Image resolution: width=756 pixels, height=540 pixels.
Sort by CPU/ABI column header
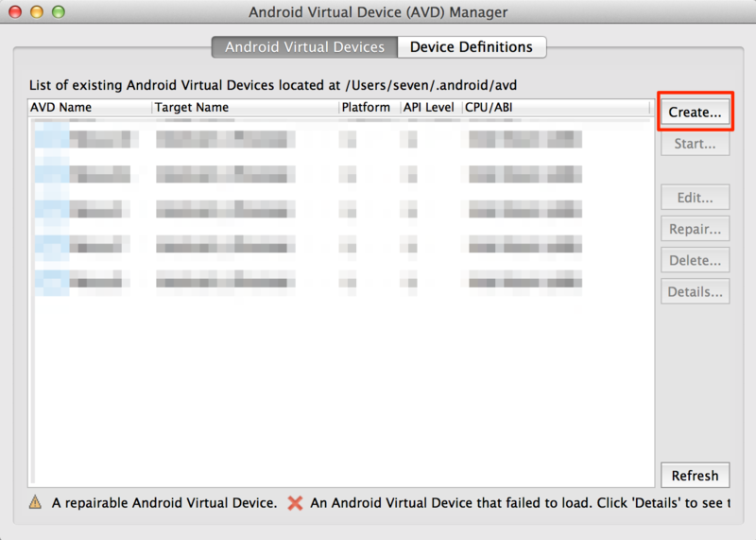(557, 107)
